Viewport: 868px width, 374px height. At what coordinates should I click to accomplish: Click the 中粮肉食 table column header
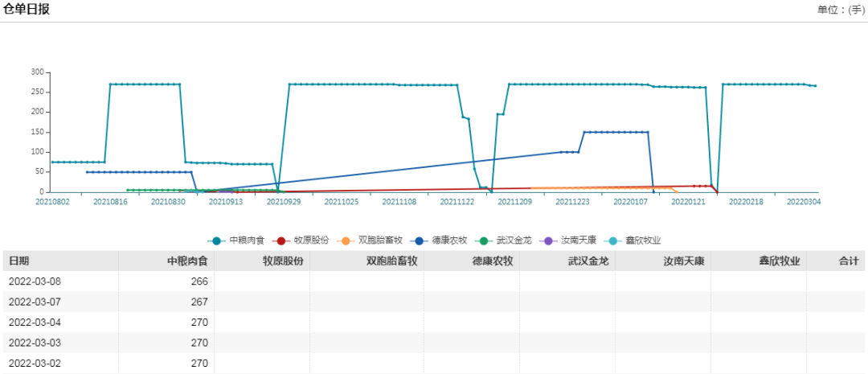(187, 261)
